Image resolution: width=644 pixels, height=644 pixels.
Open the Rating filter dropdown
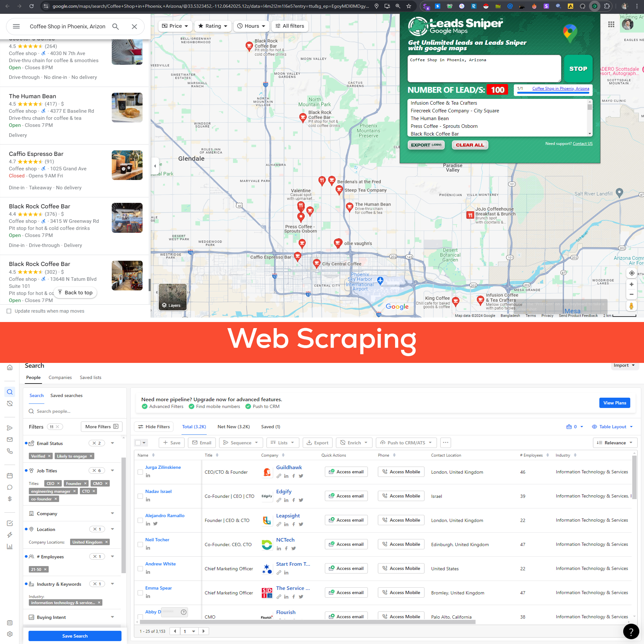click(213, 26)
